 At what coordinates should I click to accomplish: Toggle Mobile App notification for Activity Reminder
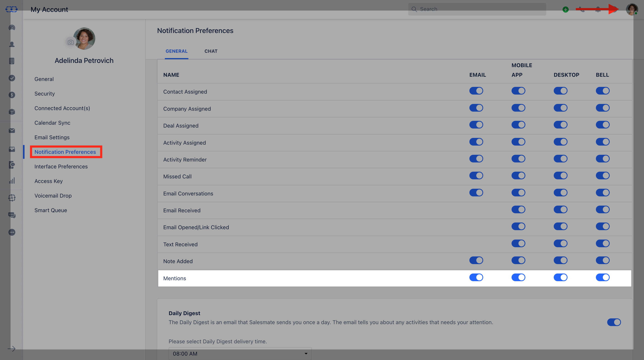(x=518, y=159)
